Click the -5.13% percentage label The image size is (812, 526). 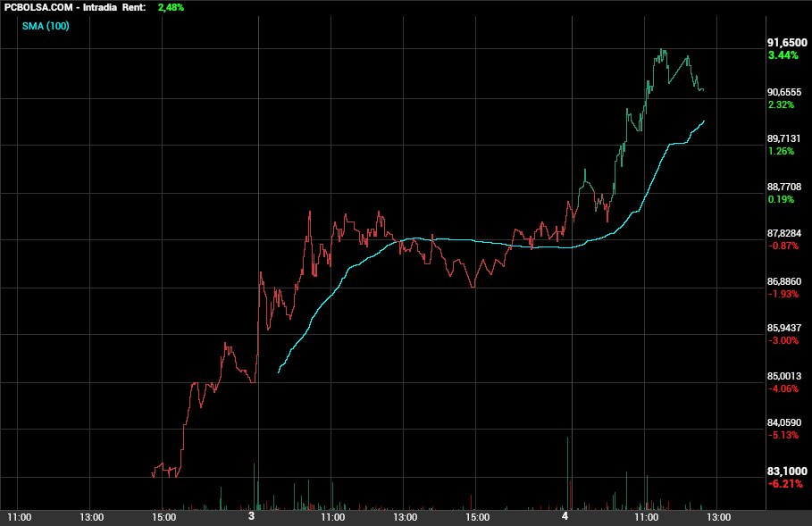pyautogui.click(x=783, y=436)
